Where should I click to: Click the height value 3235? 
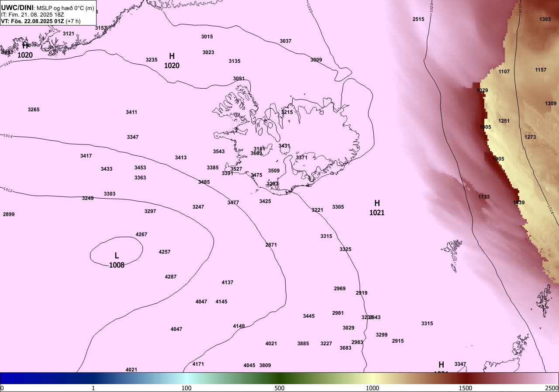tap(152, 60)
